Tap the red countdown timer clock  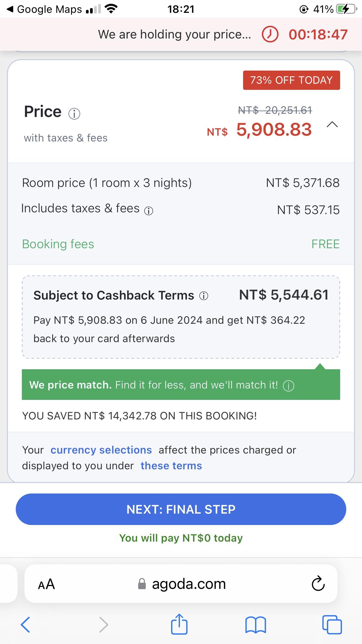click(x=270, y=34)
